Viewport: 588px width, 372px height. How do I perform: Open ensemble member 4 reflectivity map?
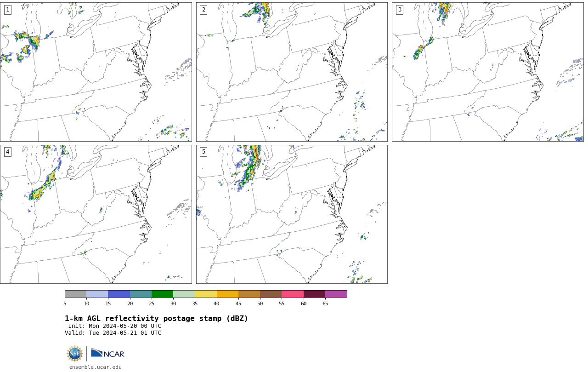coord(96,214)
